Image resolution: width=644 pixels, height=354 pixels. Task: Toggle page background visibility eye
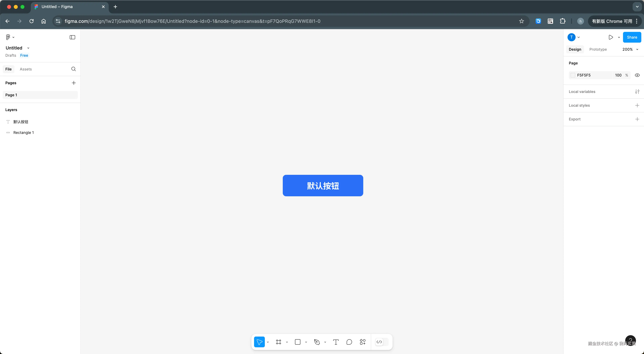pos(637,75)
